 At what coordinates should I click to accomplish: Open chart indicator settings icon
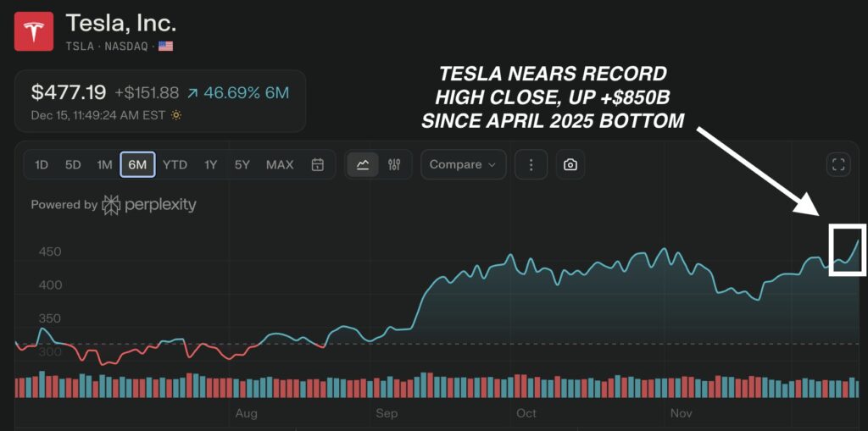tap(394, 164)
